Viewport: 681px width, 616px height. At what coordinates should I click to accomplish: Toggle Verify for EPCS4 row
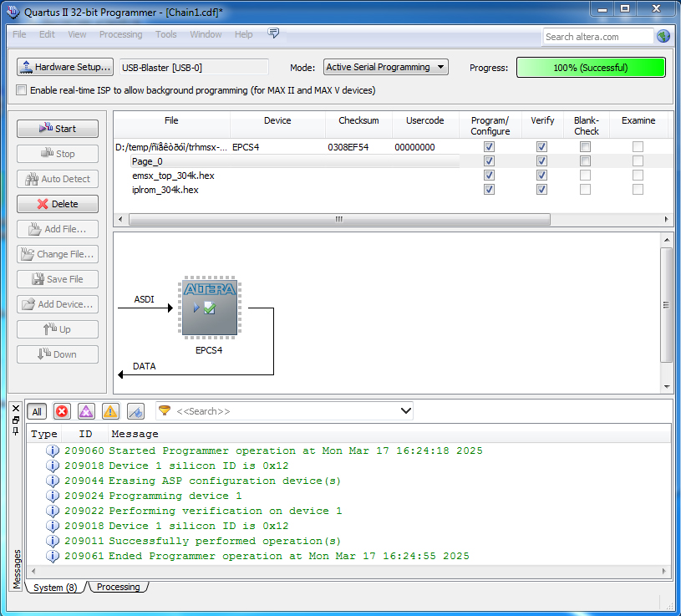(x=541, y=147)
